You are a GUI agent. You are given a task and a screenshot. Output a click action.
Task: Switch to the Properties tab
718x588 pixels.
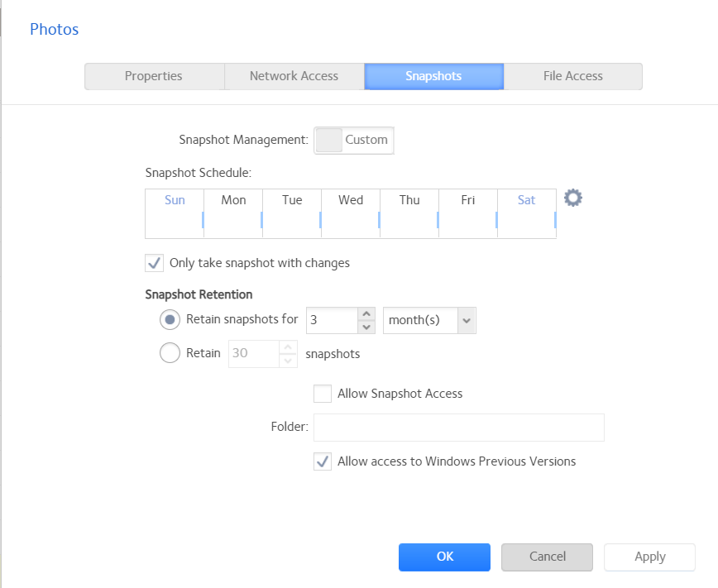pos(154,76)
